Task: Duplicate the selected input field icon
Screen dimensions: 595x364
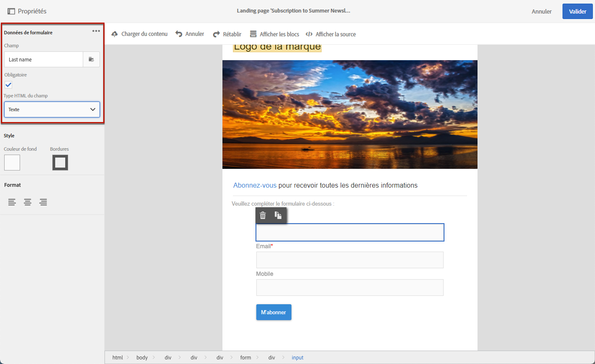Action: 278,215
